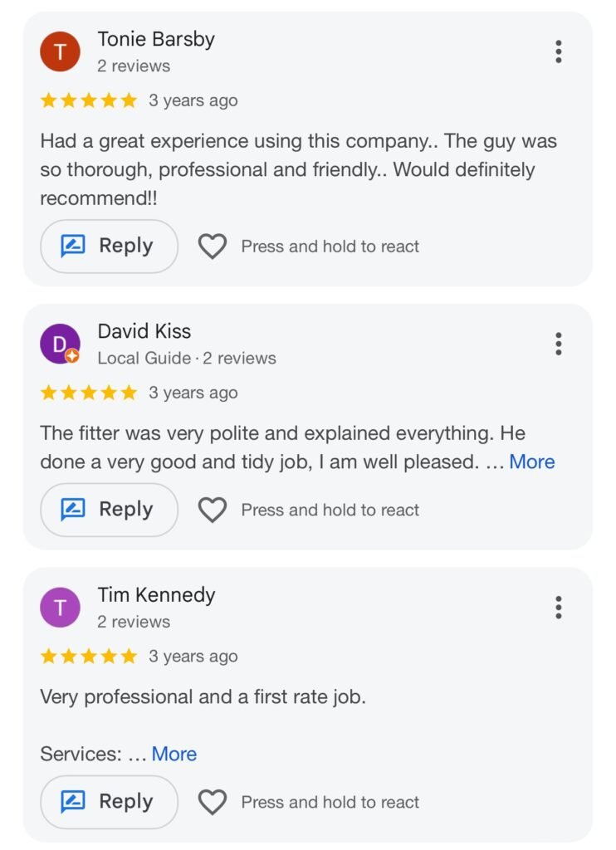Expand David Kiss's review with More link
This screenshot has width=616, height=850.
pyautogui.click(x=532, y=462)
